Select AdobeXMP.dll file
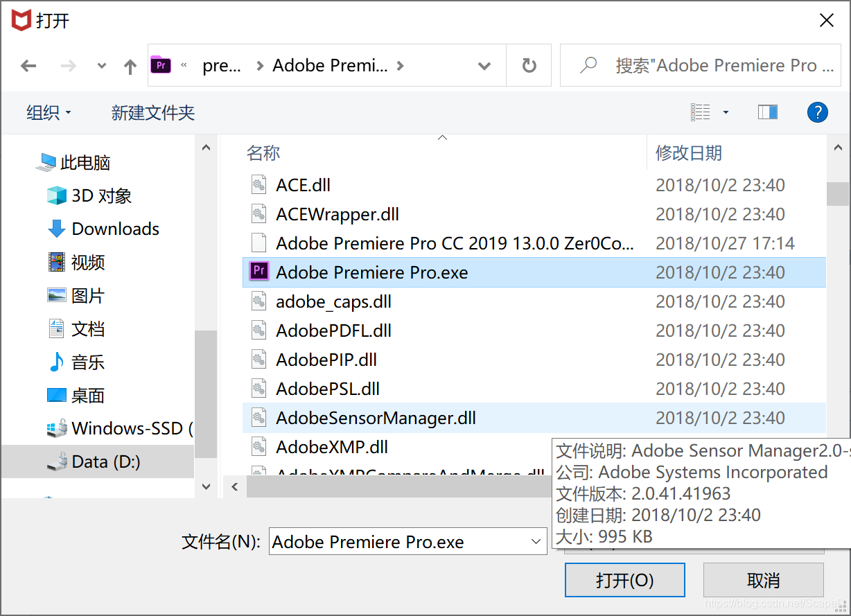 pos(332,447)
